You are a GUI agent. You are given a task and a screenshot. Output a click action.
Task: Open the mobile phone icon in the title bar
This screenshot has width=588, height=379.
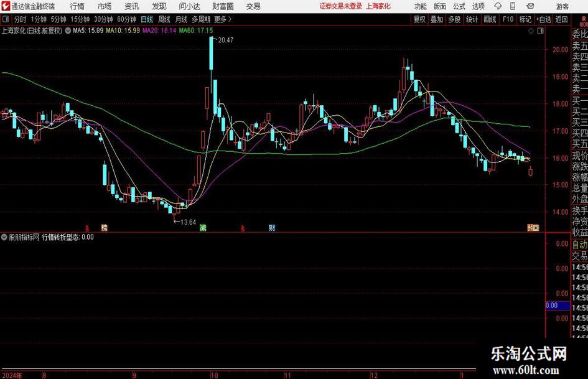(513, 6)
